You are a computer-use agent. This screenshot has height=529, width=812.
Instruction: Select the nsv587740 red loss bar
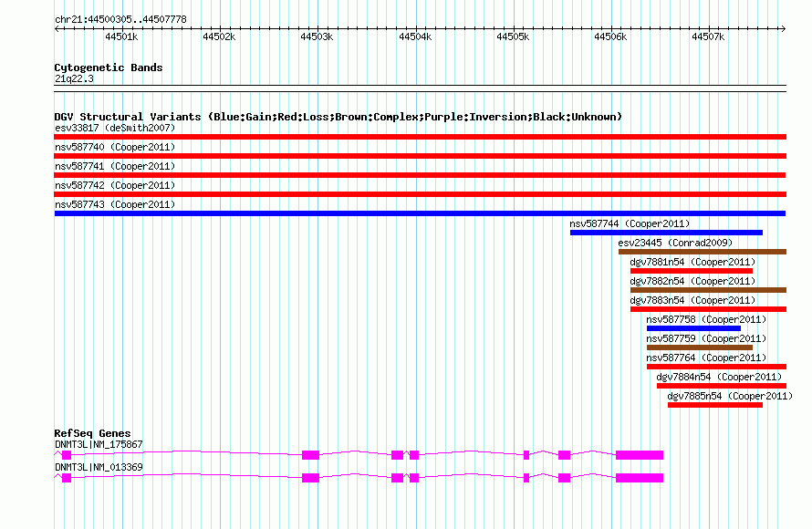tap(420, 156)
